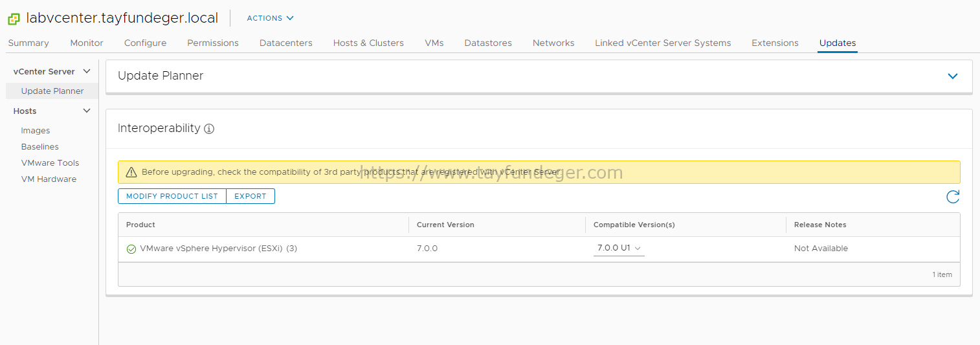The image size is (980, 345).
Task: Switch to the Networks tab
Action: click(x=553, y=43)
